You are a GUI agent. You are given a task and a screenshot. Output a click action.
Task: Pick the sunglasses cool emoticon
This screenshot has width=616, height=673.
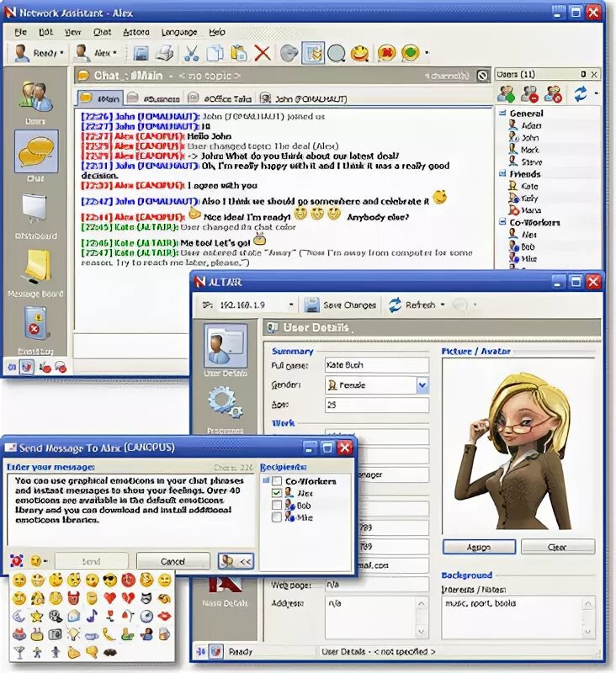(110, 580)
